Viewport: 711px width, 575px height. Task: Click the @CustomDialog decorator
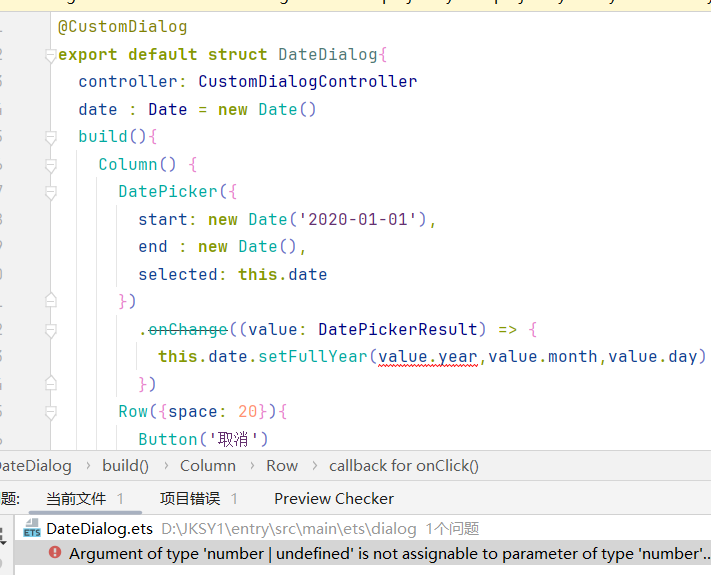122,27
